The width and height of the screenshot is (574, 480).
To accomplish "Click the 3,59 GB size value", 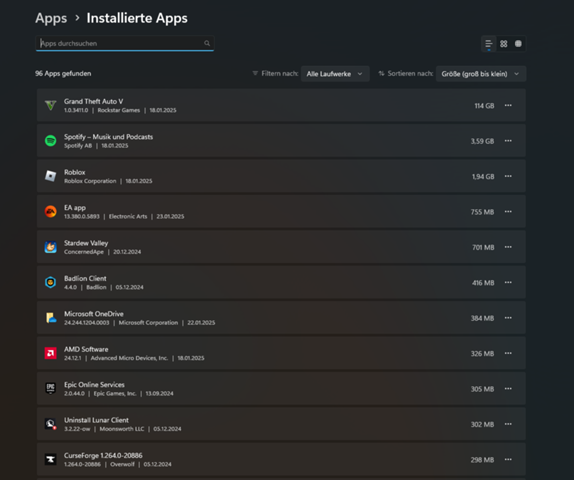I will 482,141.
